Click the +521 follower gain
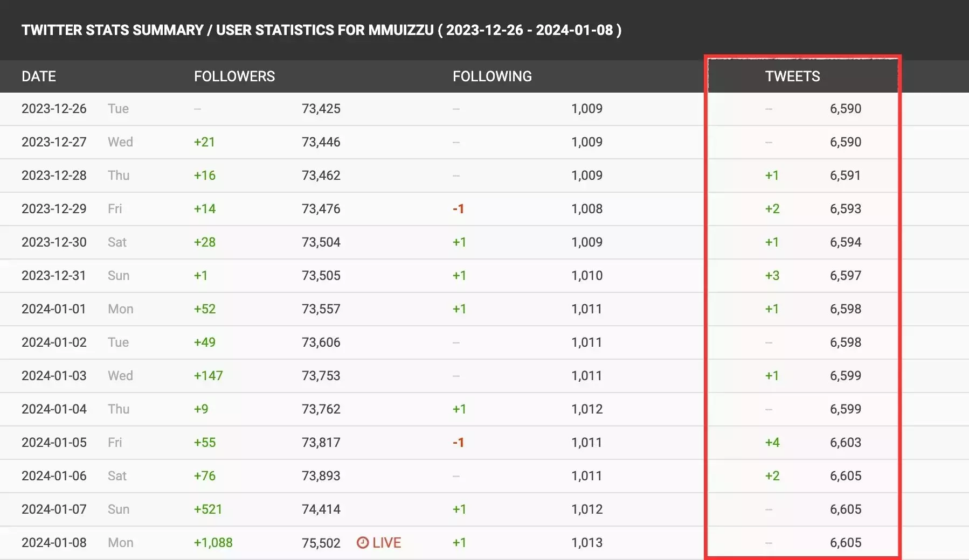This screenshot has width=969, height=560. coord(208,509)
